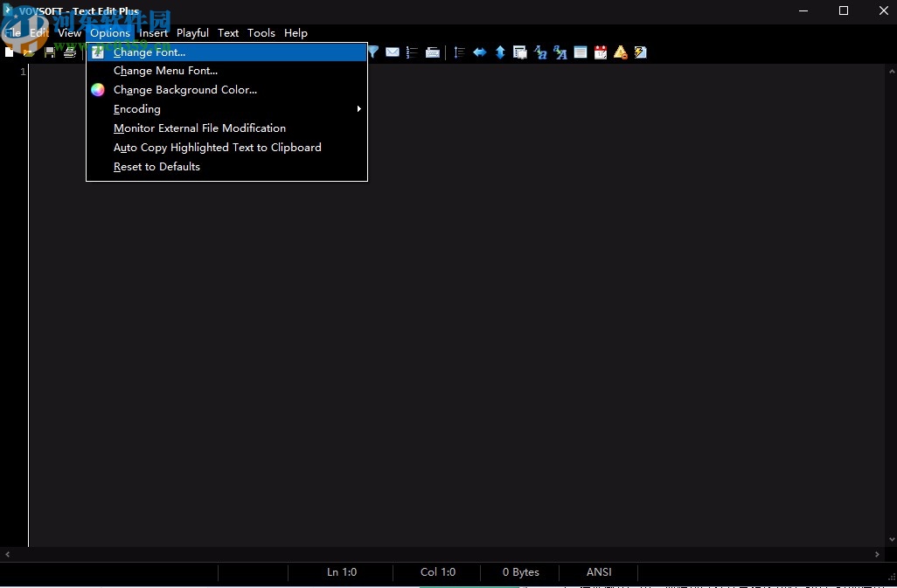897x588 pixels.
Task: Select the New file icon
Action: 8,52
